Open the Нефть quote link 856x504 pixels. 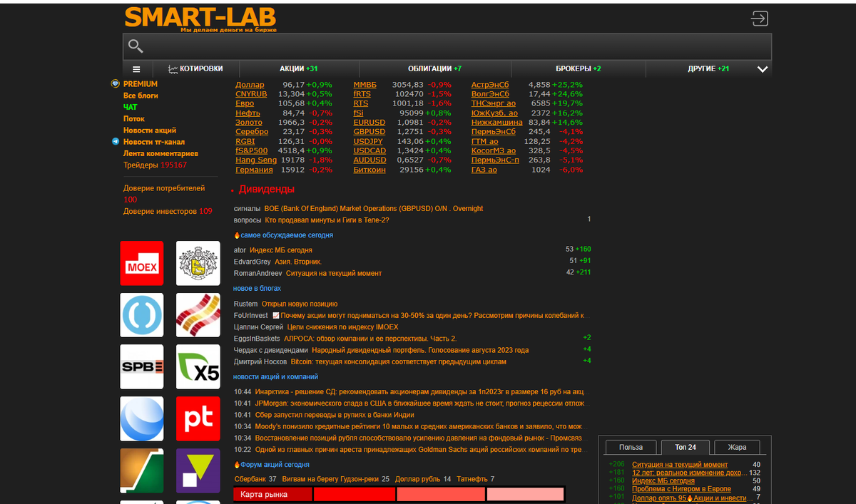[248, 113]
